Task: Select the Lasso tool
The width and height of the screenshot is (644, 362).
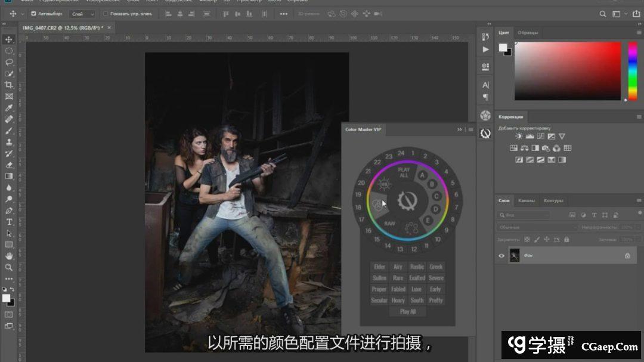Action: click(9, 62)
